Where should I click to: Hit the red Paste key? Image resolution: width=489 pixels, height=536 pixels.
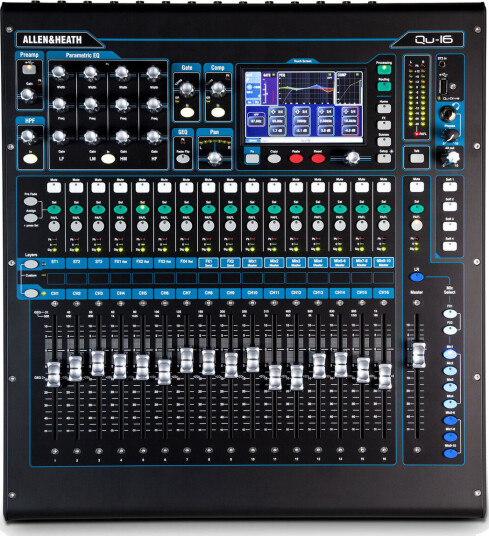coord(296,159)
